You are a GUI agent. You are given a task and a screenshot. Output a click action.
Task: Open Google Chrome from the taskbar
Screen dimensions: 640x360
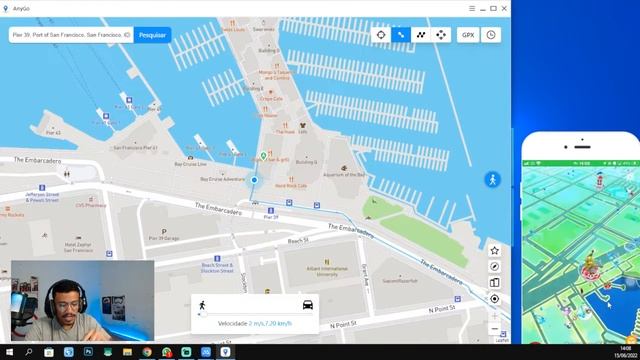(147, 352)
